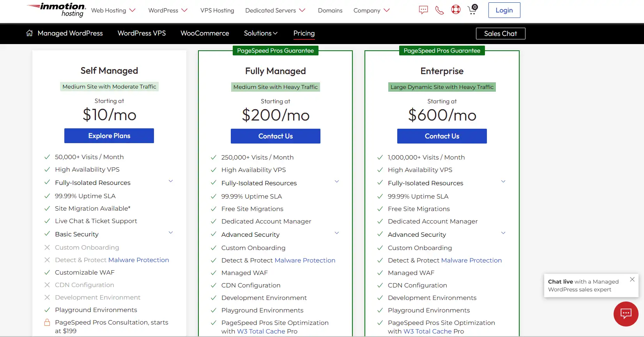Expand Self Managed Fully-Isolated Resources details
This screenshot has height=337, width=644.
click(170, 181)
